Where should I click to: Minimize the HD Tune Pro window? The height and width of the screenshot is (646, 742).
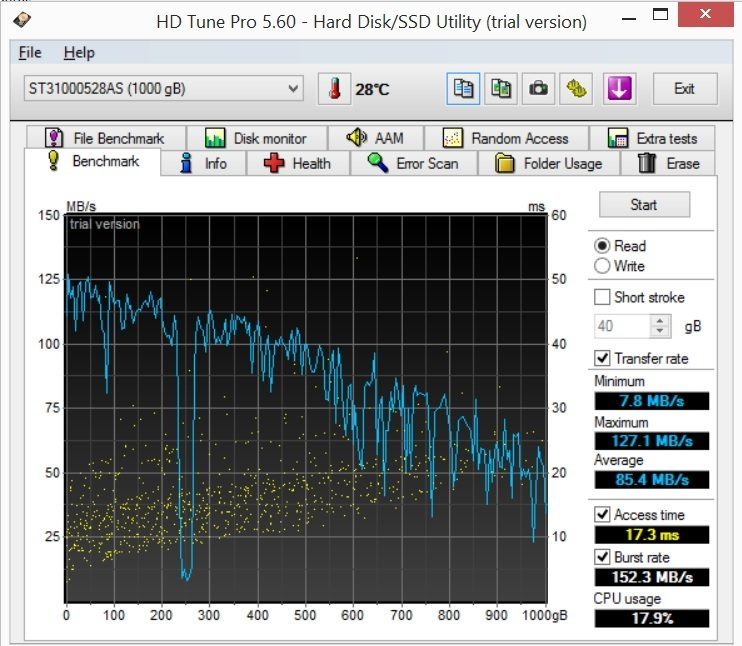pyautogui.click(x=628, y=18)
